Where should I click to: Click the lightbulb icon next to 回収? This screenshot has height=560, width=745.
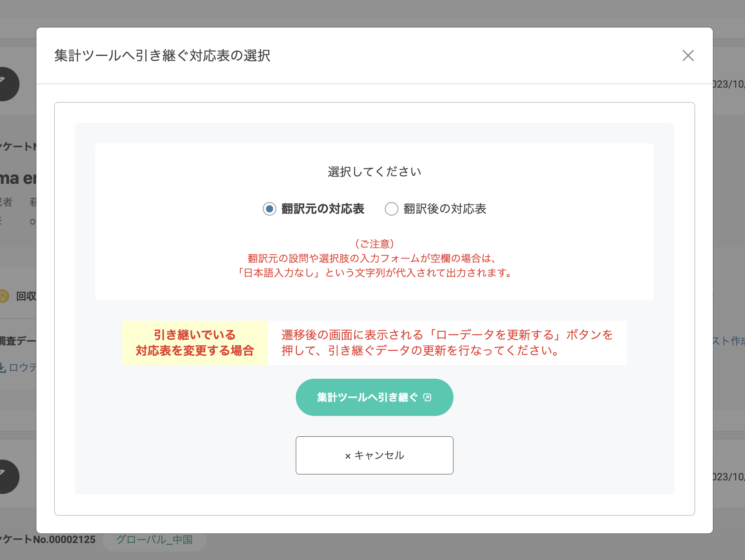3,296
